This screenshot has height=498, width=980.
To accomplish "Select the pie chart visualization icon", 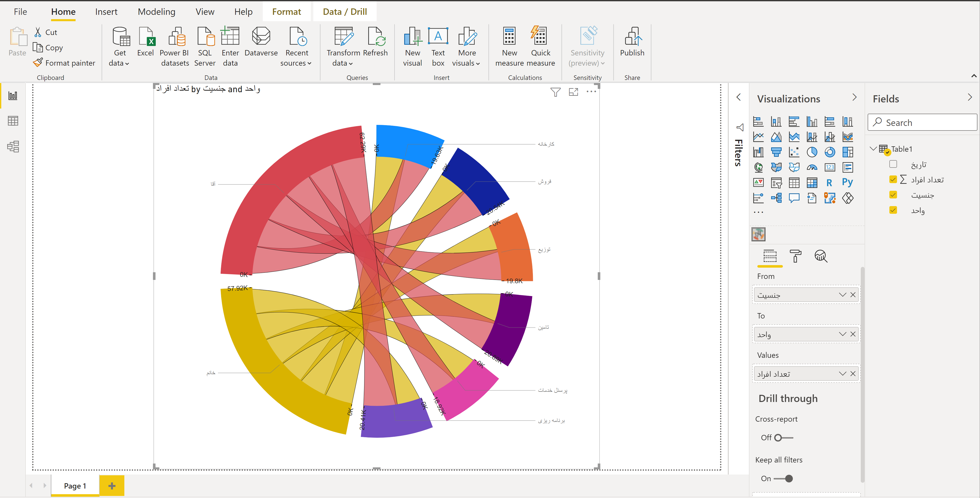I will coord(812,152).
